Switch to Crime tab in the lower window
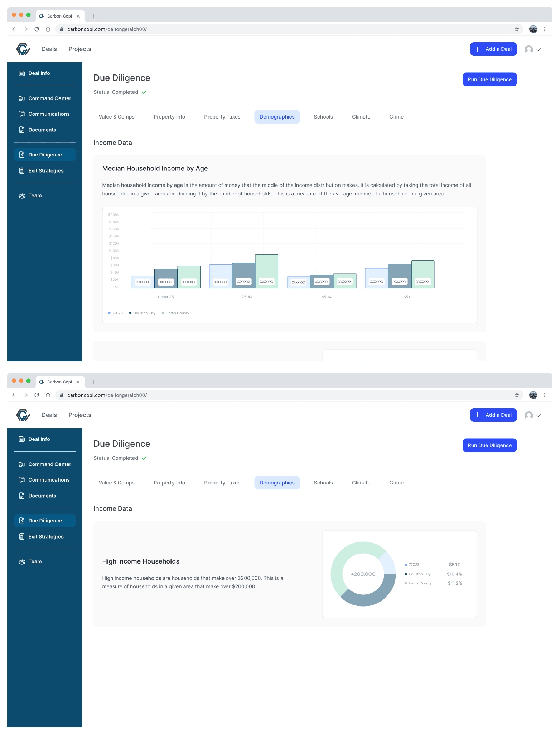The width and height of the screenshot is (560, 734). [396, 483]
